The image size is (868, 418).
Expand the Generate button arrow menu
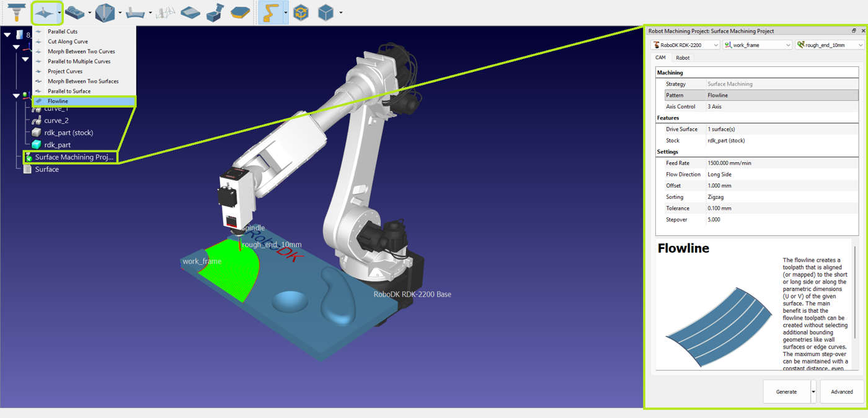tap(813, 392)
